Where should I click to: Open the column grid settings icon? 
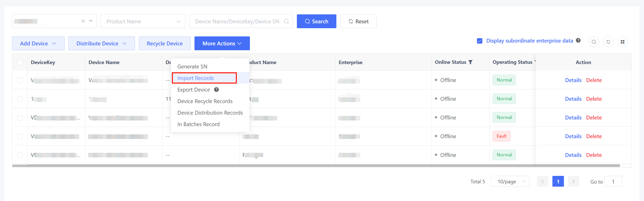tap(622, 42)
